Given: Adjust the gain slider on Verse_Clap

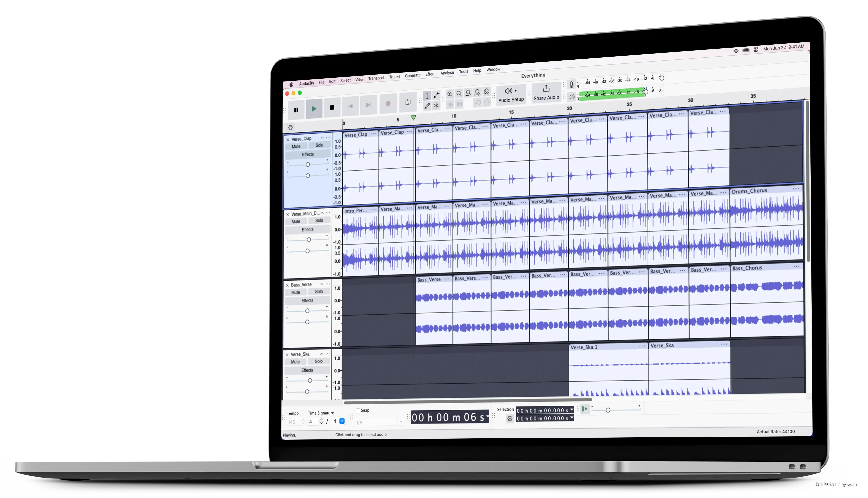Looking at the screenshot, I should (307, 165).
